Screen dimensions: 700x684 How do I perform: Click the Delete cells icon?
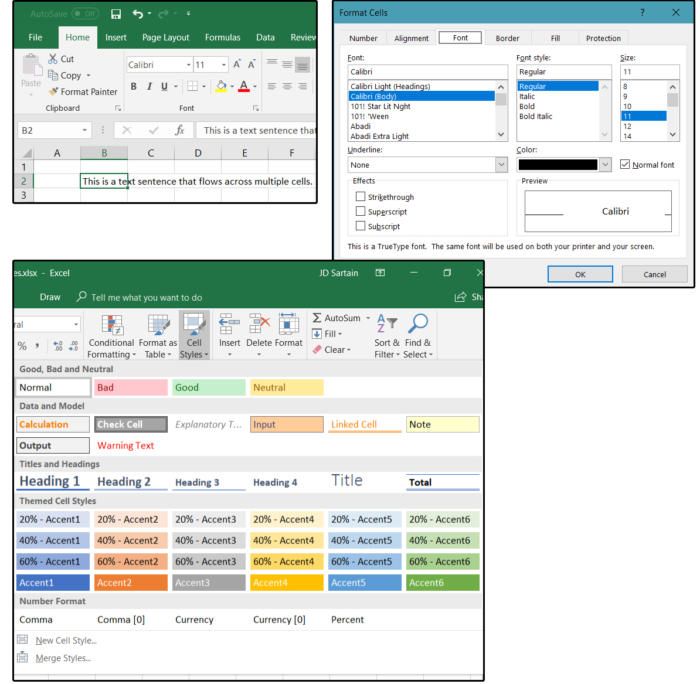(259, 324)
